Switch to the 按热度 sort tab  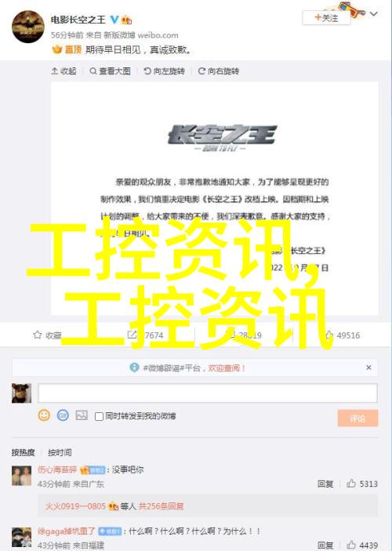pos(24,452)
